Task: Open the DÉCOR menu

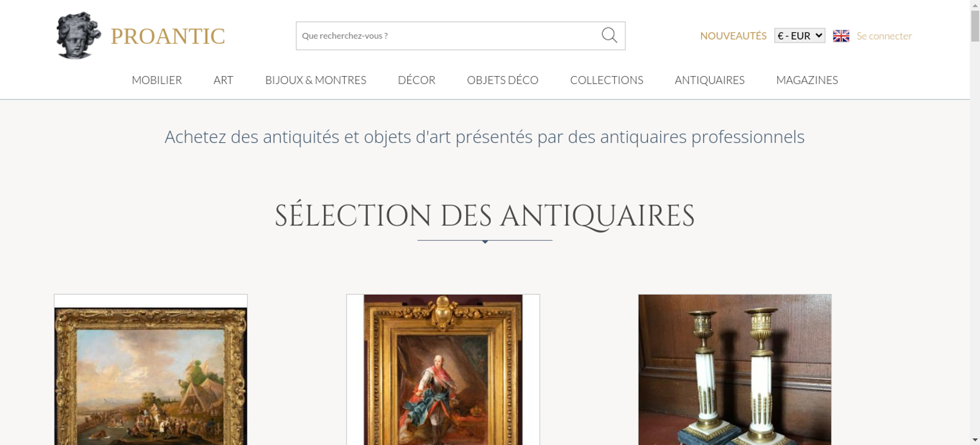Action: tap(416, 80)
